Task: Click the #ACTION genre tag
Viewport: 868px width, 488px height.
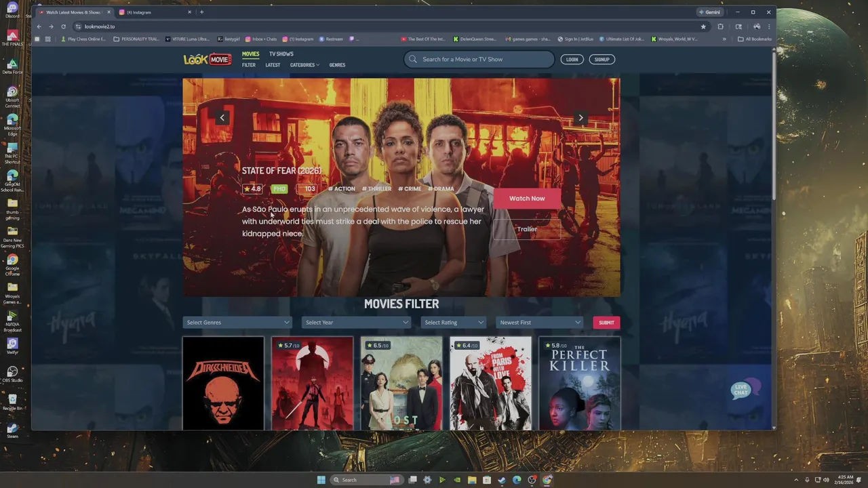Action: (341, 189)
